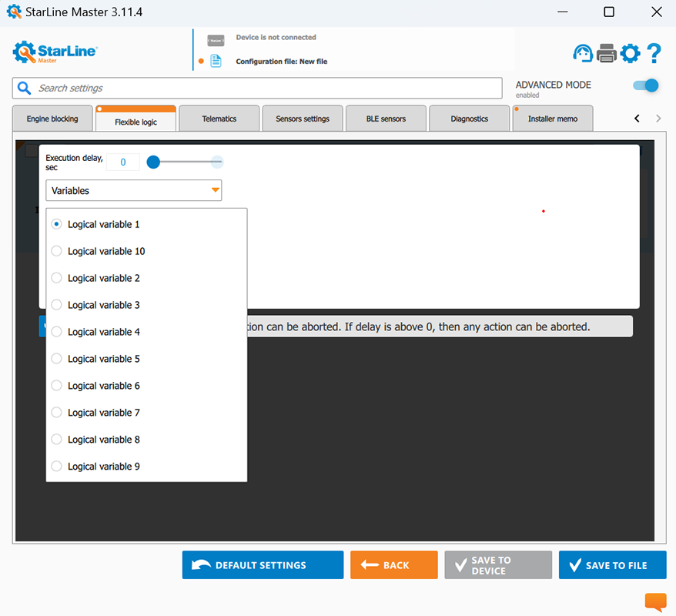This screenshot has height=616, width=676.
Task: Click the Save to Device button
Action: 498,564
